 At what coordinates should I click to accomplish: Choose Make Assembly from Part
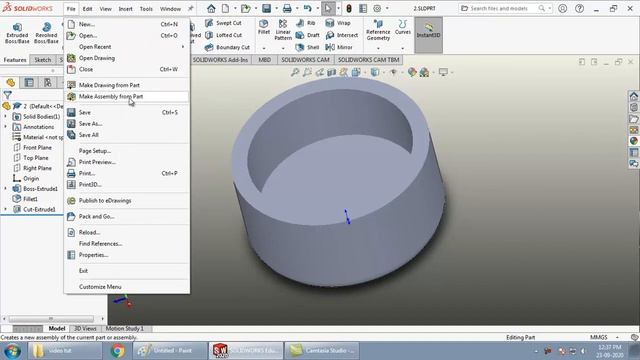coord(127,97)
